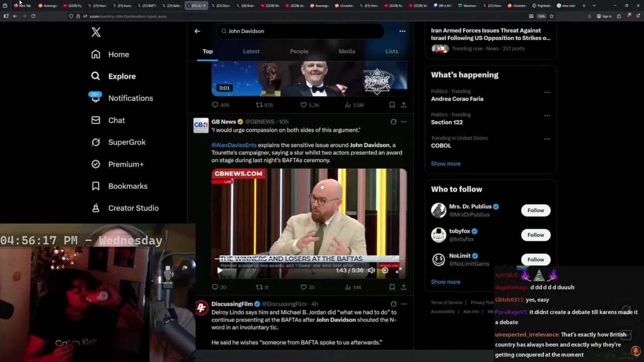The width and height of the screenshot is (644, 362).
Task: Click the John Davidson search field
Action: tap(300, 31)
